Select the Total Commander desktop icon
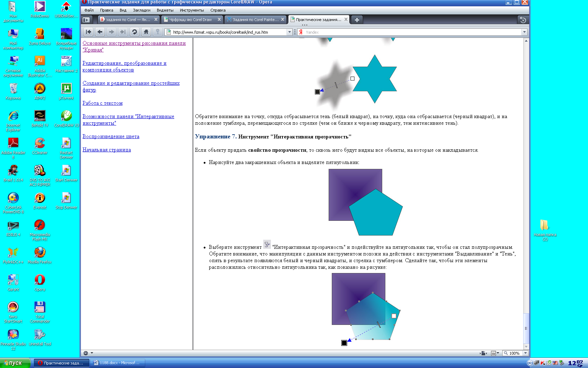 40,312
